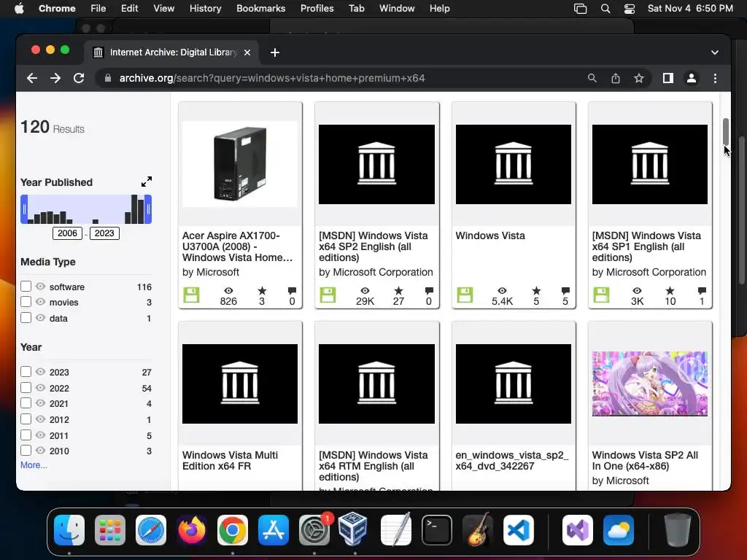Open Windows Vista SP2 All In One title
Viewport: 747px width, 560px height.
[645, 461]
